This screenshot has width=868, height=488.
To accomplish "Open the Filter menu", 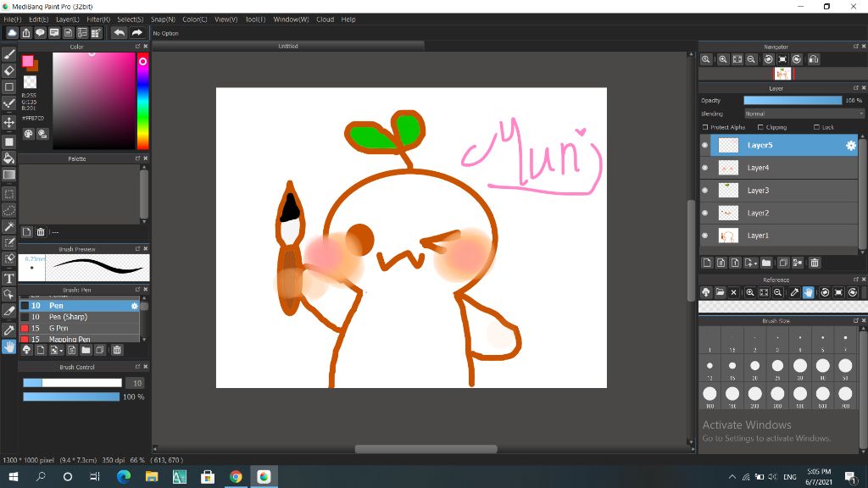I will tap(98, 19).
